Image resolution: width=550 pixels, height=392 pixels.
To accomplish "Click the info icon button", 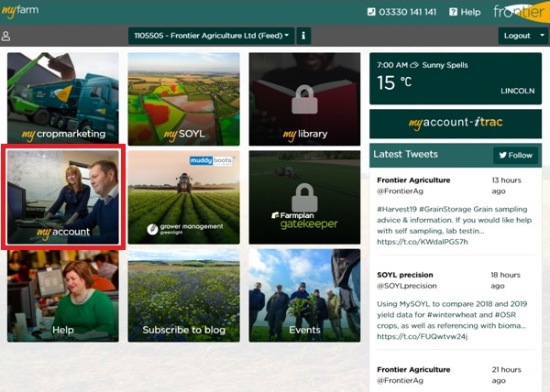I will coord(303,36).
